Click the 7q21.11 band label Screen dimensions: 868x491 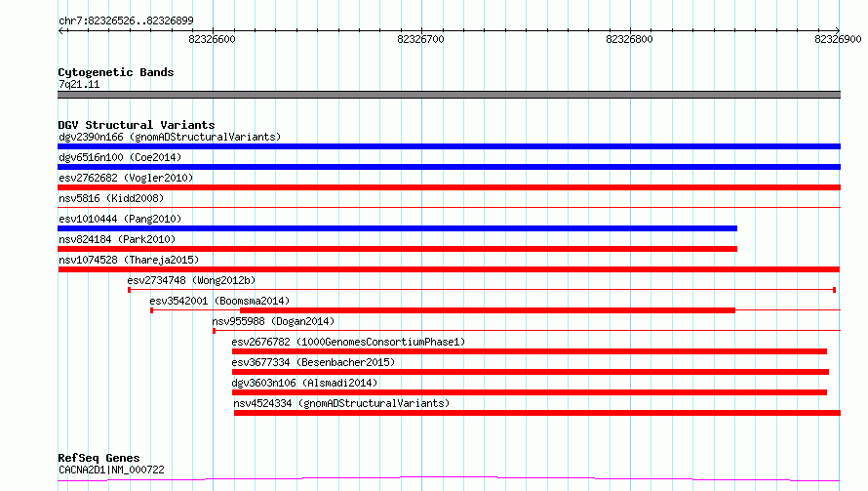click(79, 84)
